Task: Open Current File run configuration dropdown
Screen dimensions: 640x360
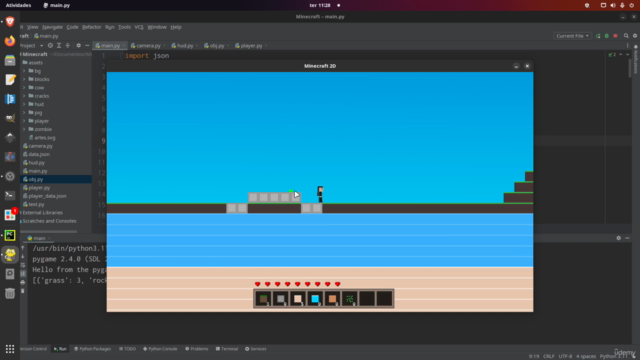Action: pyautogui.click(x=572, y=36)
